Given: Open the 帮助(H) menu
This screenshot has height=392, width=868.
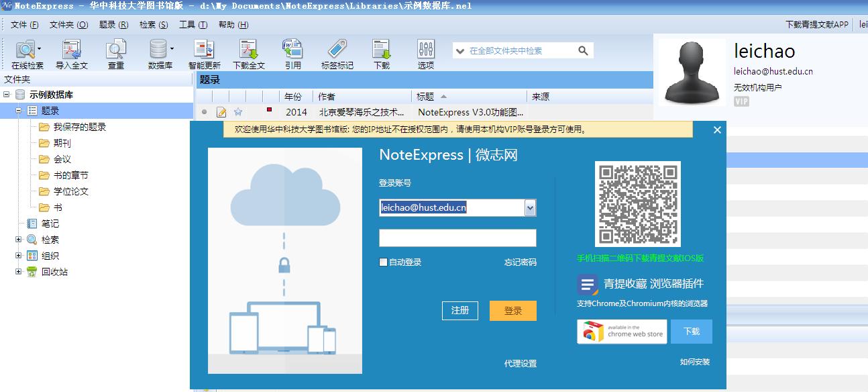Looking at the screenshot, I should pos(233,25).
